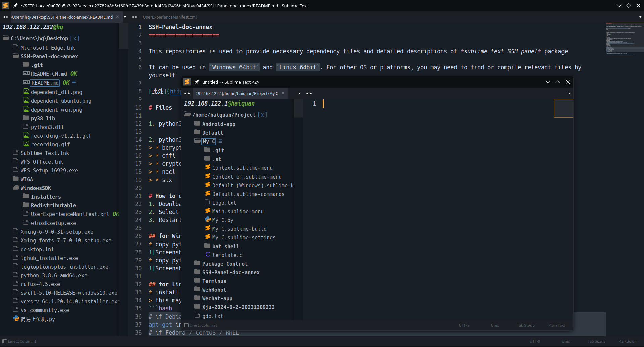Change UTF-8 encoding in main status bar

pyautogui.click(x=535, y=341)
